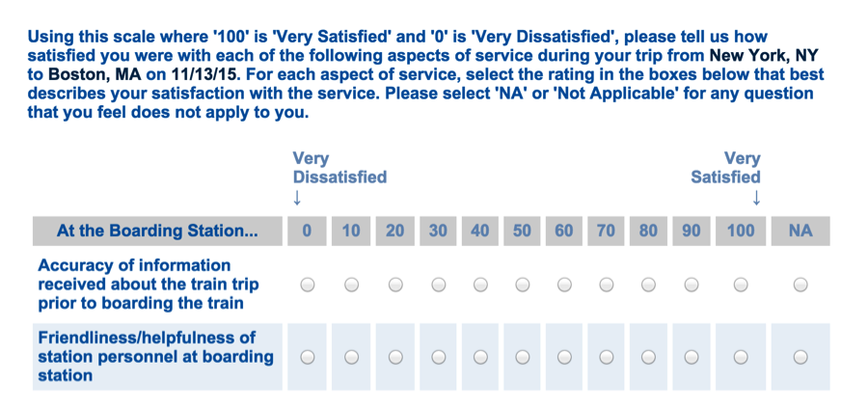Select 20 for station personnel friendliness
The image size is (868, 411).
(395, 356)
